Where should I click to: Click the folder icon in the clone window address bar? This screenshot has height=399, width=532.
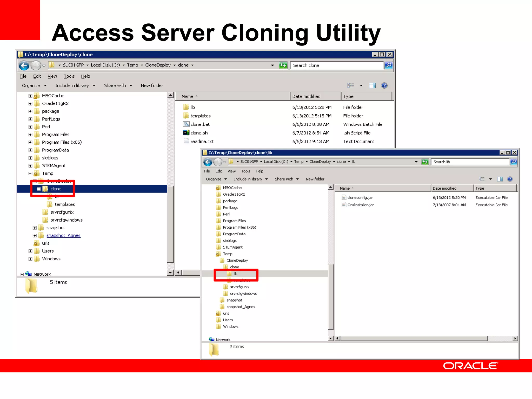click(x=52, y=65)
